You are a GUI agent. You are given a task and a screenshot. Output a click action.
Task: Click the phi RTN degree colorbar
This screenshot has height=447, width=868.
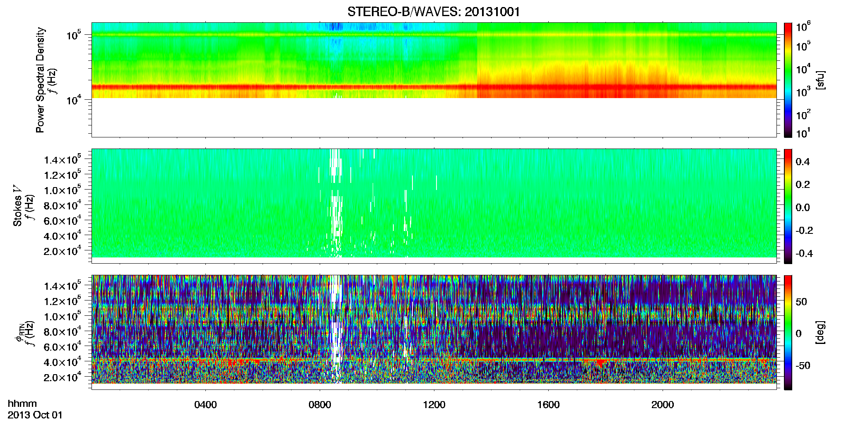(x=788, y=332)
